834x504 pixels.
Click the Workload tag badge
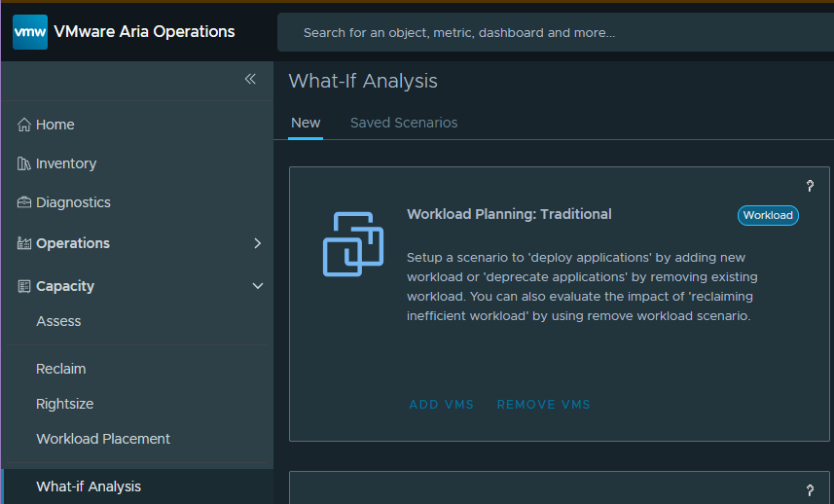coord(768,215)
